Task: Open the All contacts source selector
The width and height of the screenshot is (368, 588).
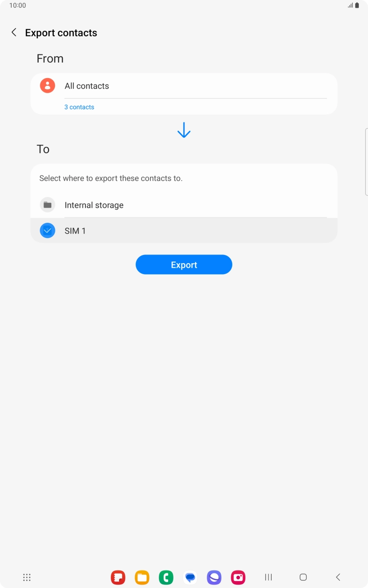Action: [184, 86]
